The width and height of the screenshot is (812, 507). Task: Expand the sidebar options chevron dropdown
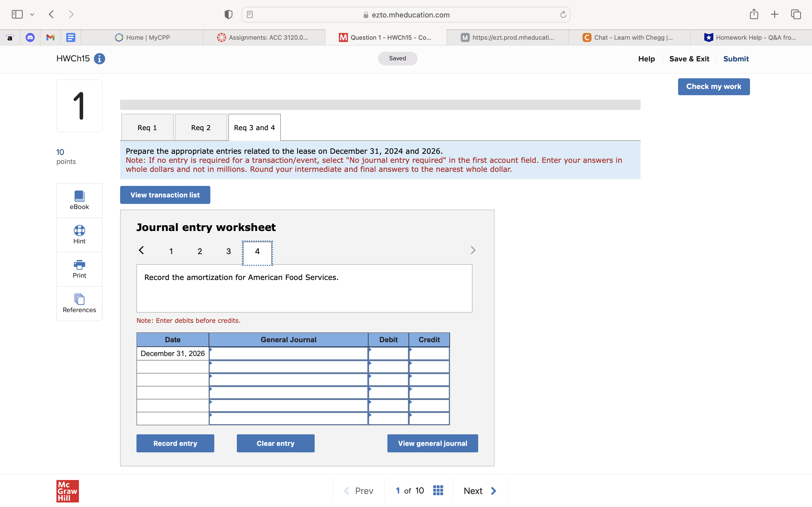click(32, 14)
